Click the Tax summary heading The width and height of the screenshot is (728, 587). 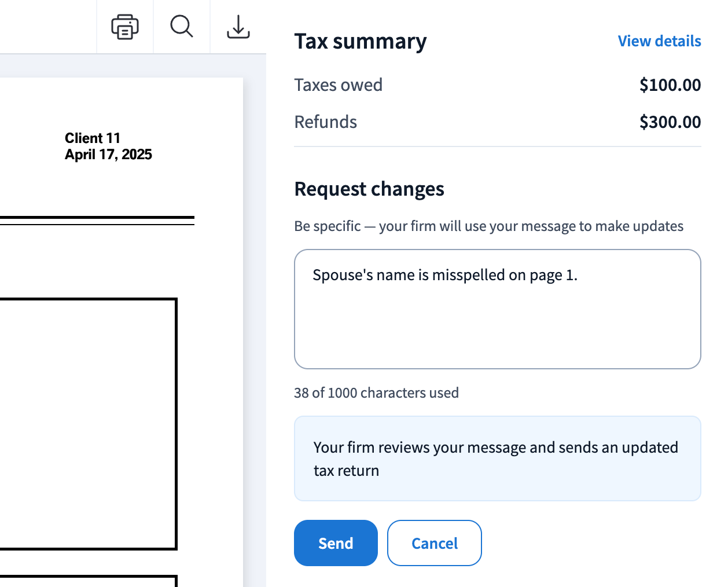coord(361,42)
